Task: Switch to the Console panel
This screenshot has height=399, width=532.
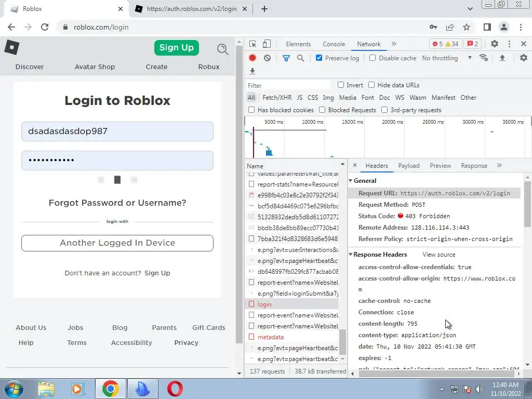Action: 334,44
